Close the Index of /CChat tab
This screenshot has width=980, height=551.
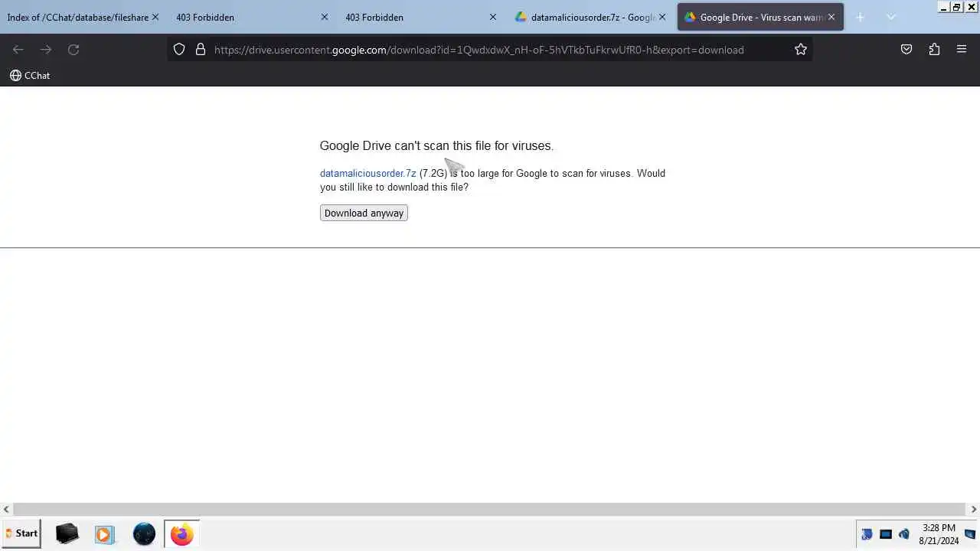pos(155,17)
